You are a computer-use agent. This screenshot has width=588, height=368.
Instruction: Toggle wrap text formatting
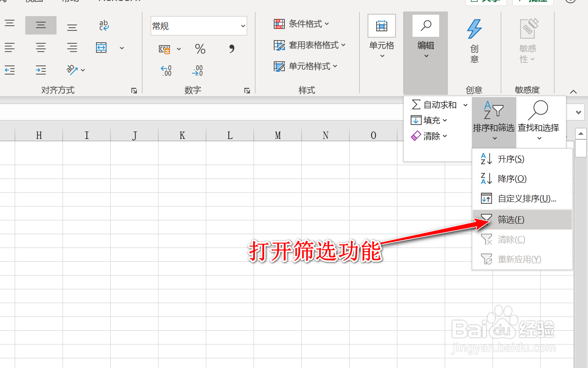104,26
